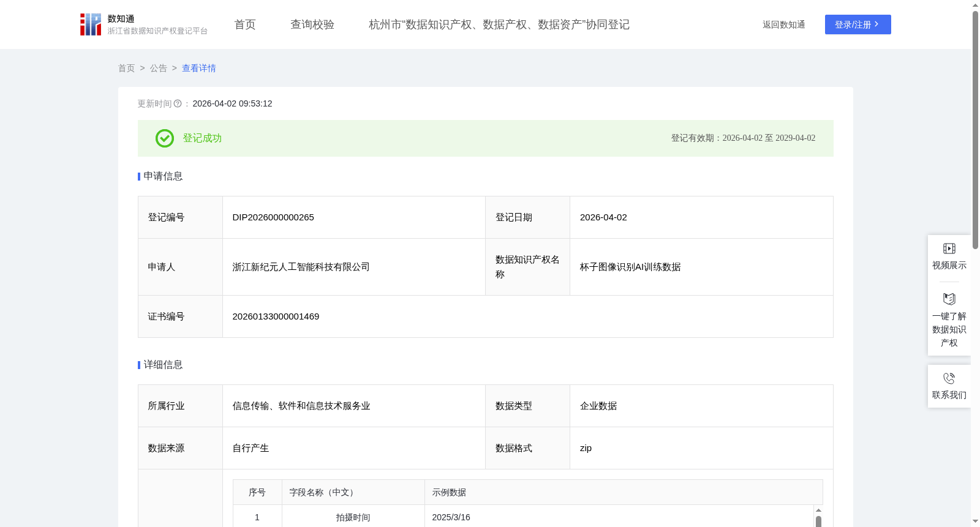This screenshot has height=527, width=980.
Task: Select 查看详情 breadcrumb item
Action: [x=199, y=69]
